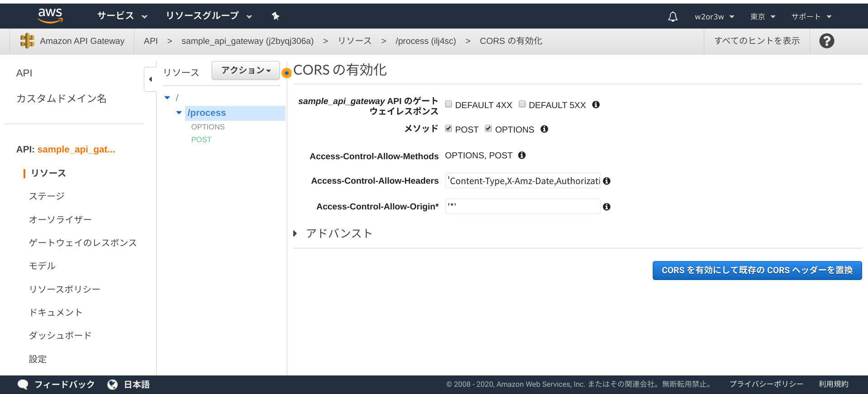This screenshot has height=394, width=868.
Task: Enable the DEFAULT 4XX checkbox
Action: [x=449, y=104]
